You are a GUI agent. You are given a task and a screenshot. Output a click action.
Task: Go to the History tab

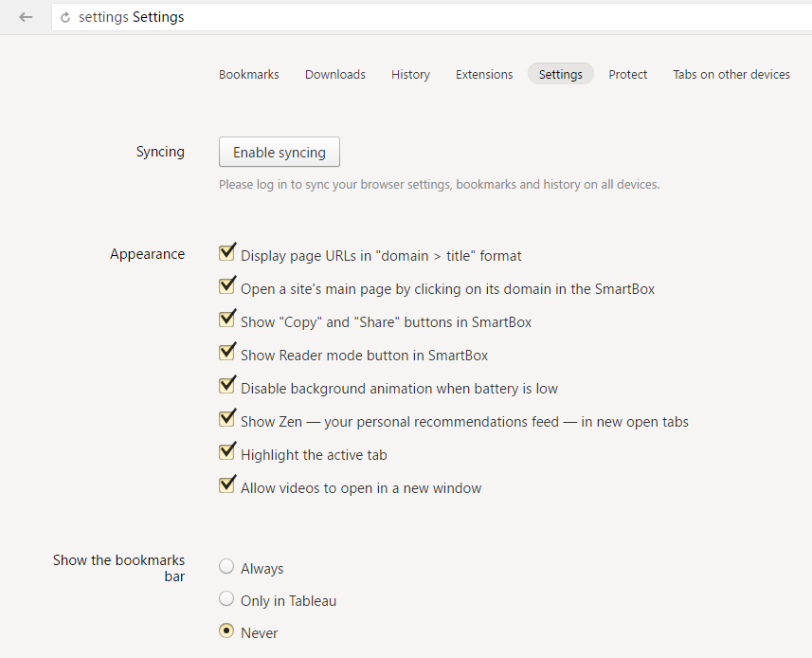410,75
